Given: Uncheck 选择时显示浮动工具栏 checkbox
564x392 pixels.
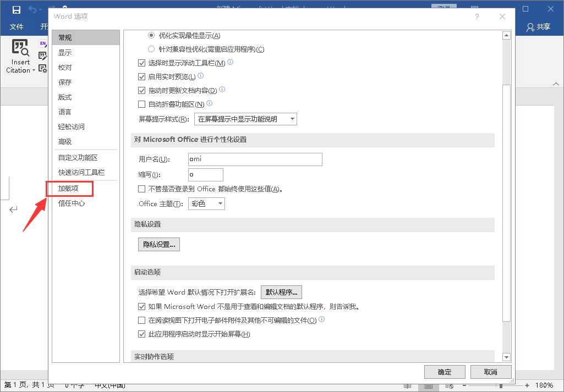Looking at the screenshot, I should click(142, 63).
